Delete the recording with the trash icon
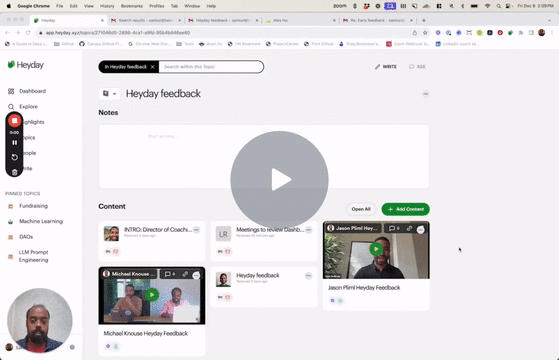This screenshot has height=360, width=559. (x=15, y=173)
